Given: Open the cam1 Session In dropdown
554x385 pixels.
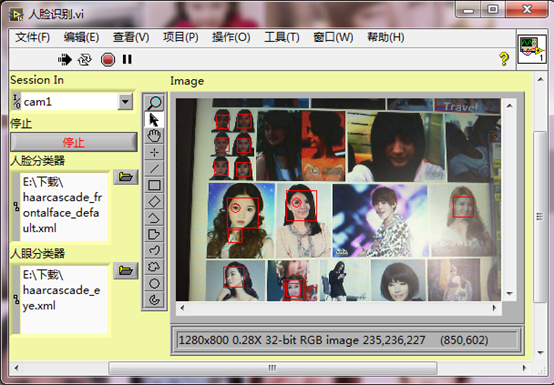Looking at the screenshot, I should pos(125,102).
